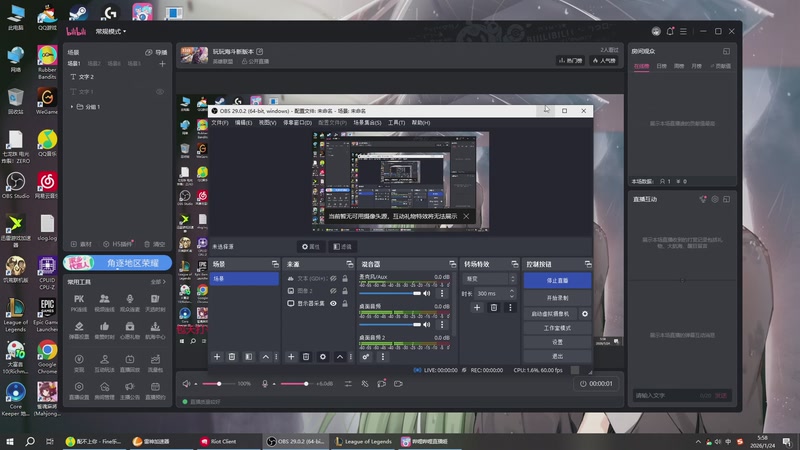The width and height of the screenshot is (800, 450).
Task: Open the 视频连线 tool
Action: coord(104,303)
